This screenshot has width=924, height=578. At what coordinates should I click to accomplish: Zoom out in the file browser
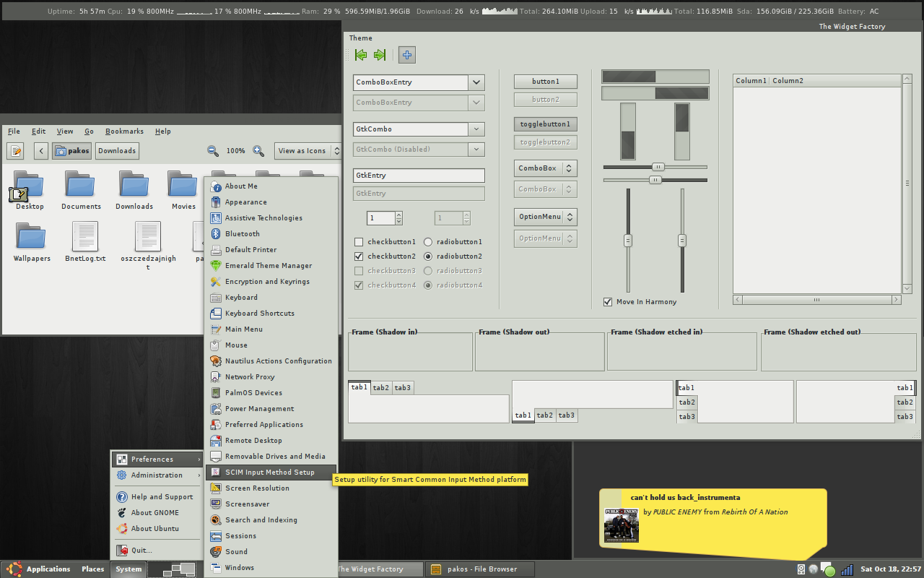(213, 151)
